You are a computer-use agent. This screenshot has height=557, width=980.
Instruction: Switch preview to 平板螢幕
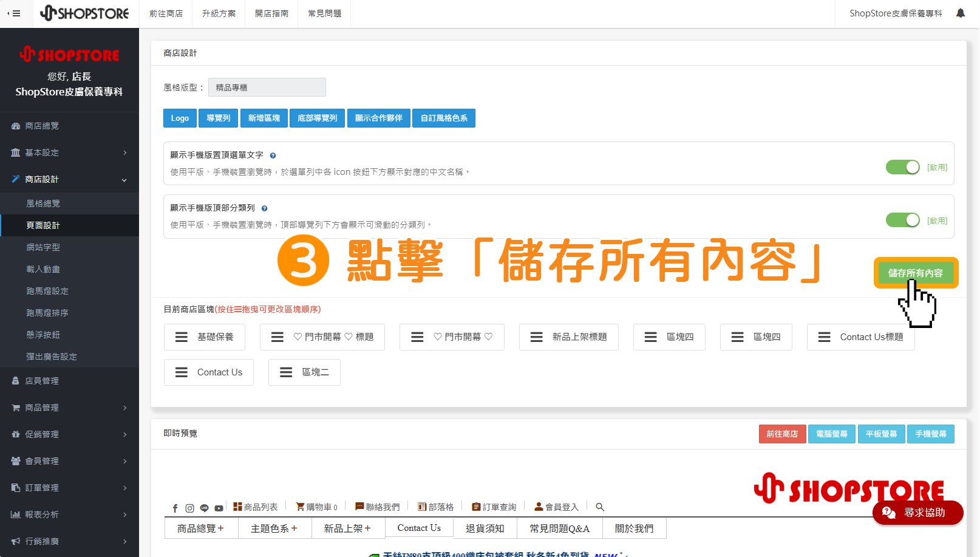[881, 434]
